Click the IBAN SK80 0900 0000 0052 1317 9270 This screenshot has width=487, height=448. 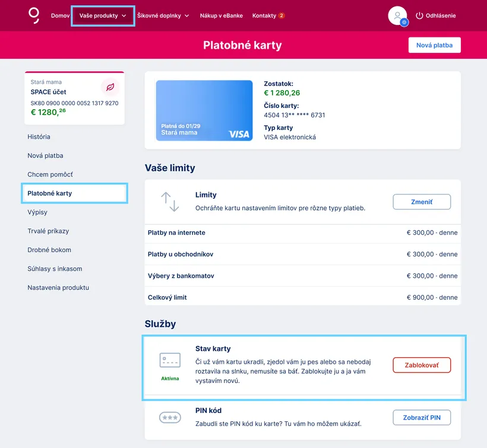74,103
